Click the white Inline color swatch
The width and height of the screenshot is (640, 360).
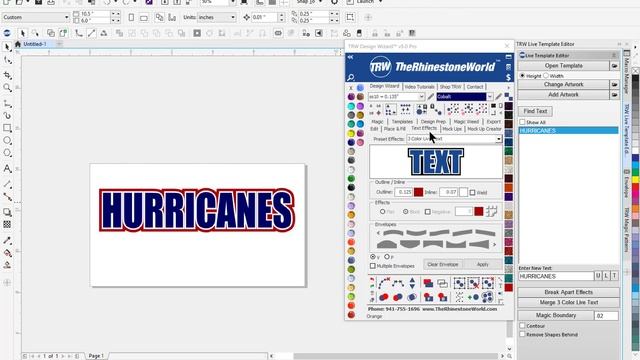463,192
